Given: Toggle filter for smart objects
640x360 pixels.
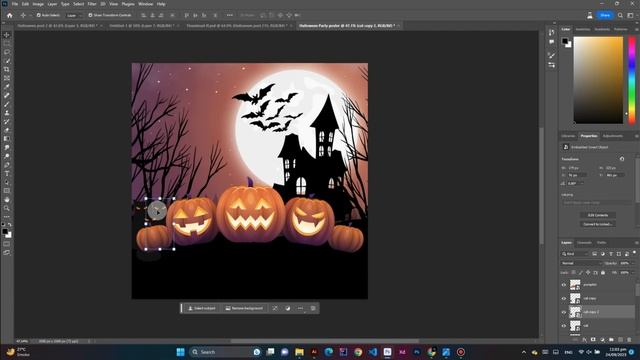Looking at the screenshot, I should tap(627, 254).
